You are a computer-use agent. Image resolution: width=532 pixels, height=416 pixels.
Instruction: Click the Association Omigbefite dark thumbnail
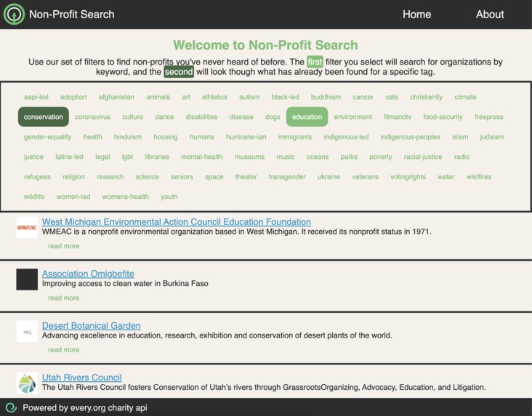coord(27,280)
